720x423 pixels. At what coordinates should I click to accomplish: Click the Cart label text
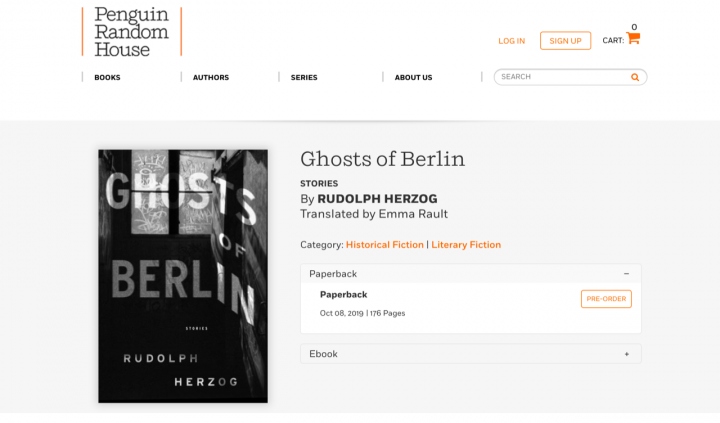point(613,41)
